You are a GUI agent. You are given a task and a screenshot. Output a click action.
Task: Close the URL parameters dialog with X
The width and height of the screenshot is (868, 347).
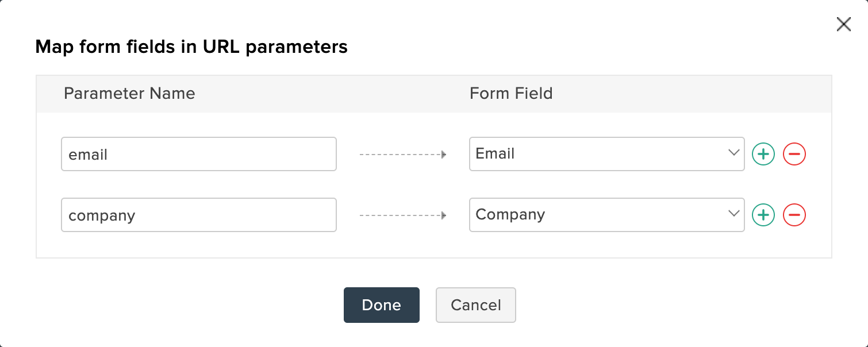pyautogui.click(x=843, y=24)
